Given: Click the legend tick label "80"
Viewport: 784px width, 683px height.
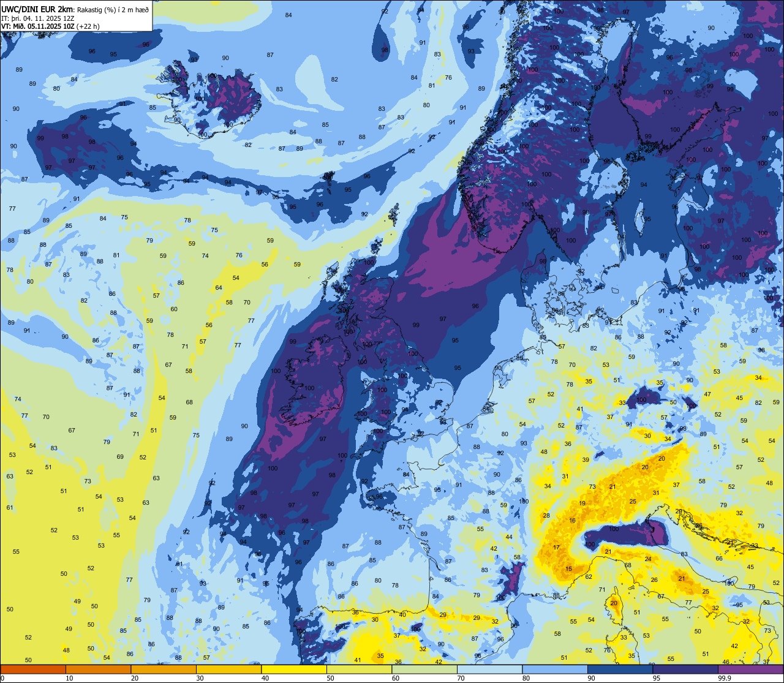Looking at the screenshot, I should [x=526, y=678].
